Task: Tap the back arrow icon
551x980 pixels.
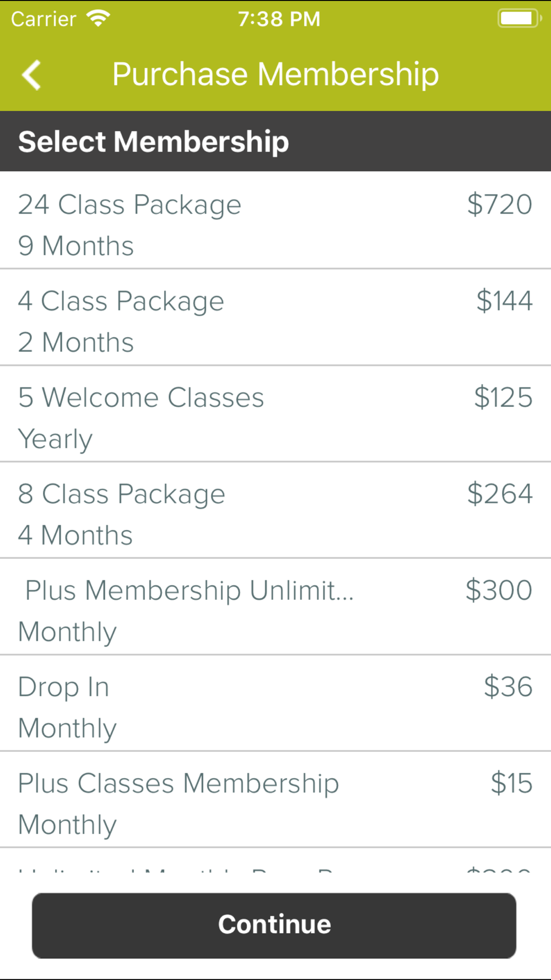Action: (x=31, y=74)
